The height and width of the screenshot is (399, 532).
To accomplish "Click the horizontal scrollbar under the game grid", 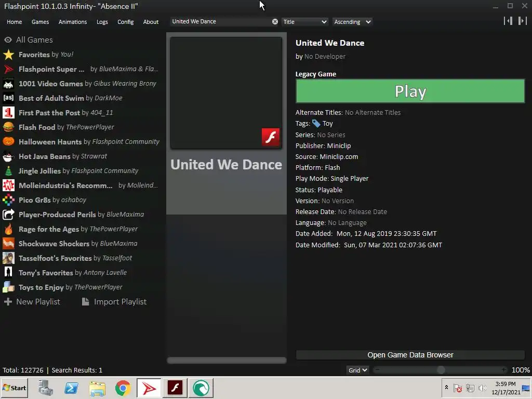I will pyautogui.click(x=227, y=361).
